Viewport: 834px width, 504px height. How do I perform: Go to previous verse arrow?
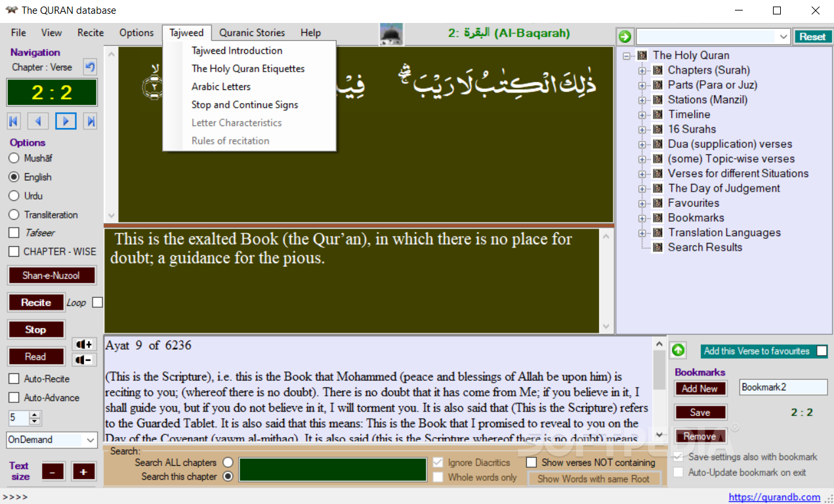coord(39,121)
